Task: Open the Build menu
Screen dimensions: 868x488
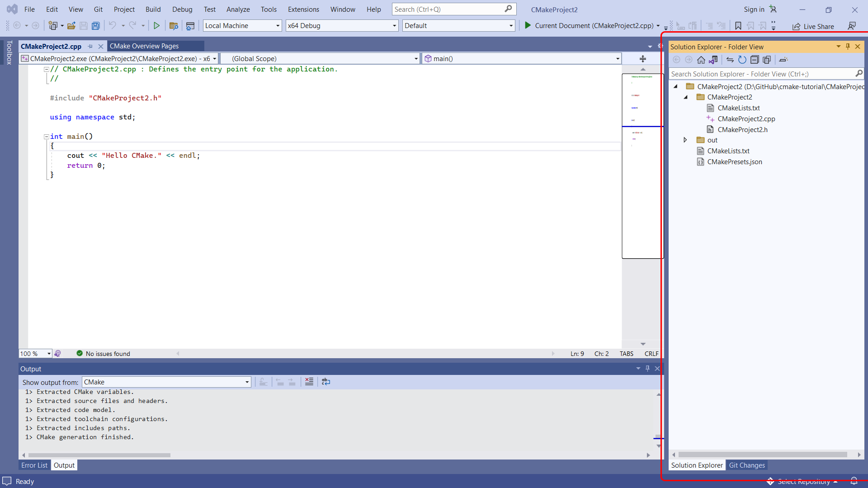Action: (x=153, y=9)
